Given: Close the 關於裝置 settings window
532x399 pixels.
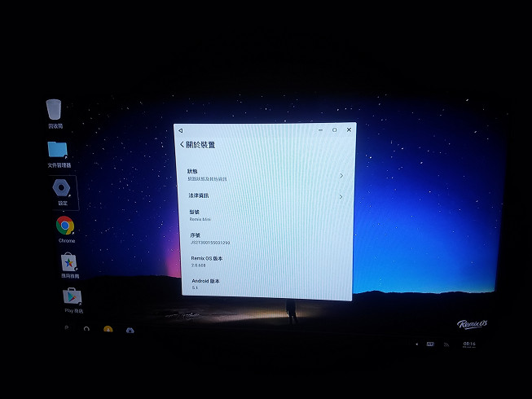Looking at the screenshot, I should tap(349, 129).
